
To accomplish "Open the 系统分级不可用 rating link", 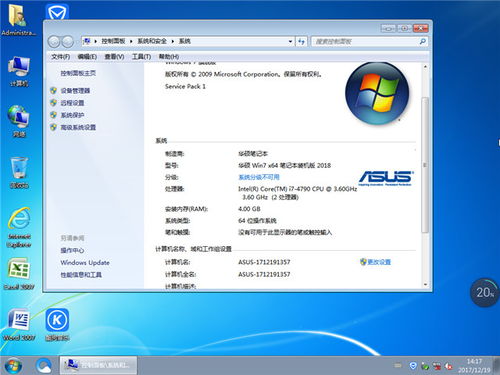I will coord(259,177).
